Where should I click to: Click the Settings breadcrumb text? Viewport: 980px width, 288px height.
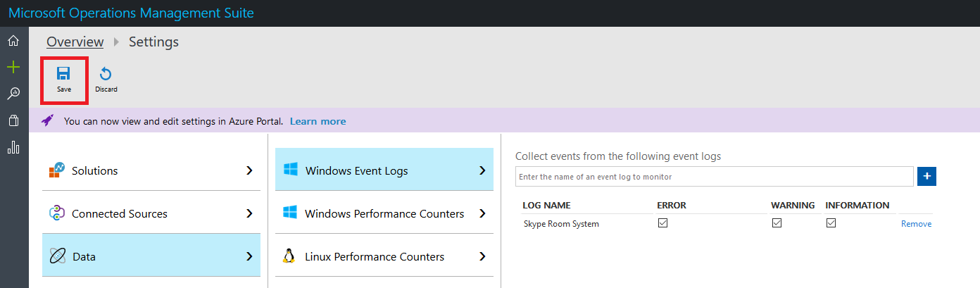click(x=153, y=42)
